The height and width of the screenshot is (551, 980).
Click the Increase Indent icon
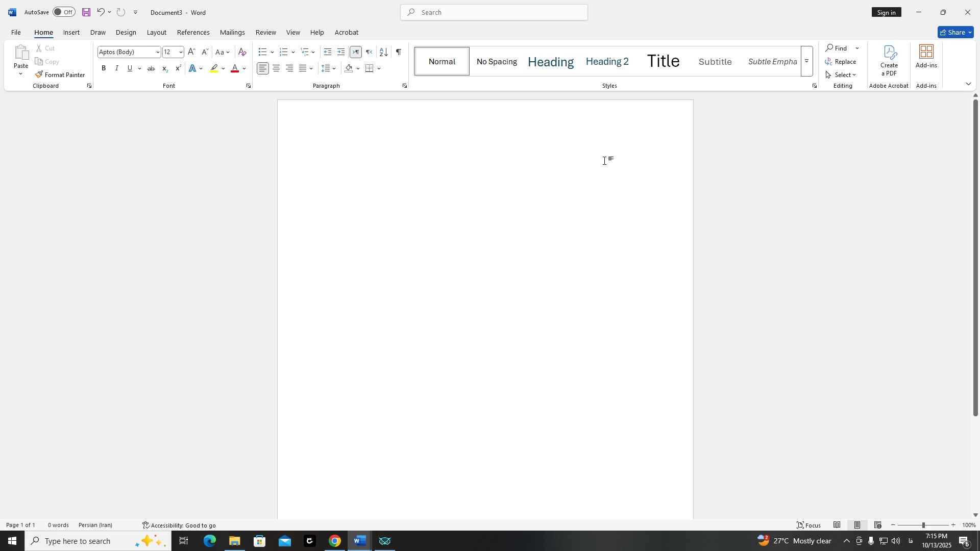(x=341, y=52)
